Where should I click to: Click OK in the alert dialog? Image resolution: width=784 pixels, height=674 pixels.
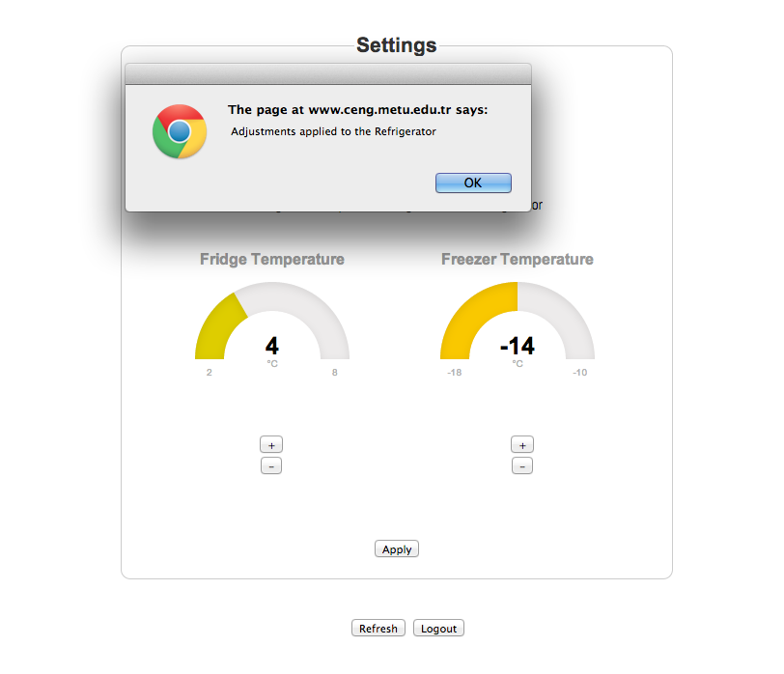pos(473,183)
